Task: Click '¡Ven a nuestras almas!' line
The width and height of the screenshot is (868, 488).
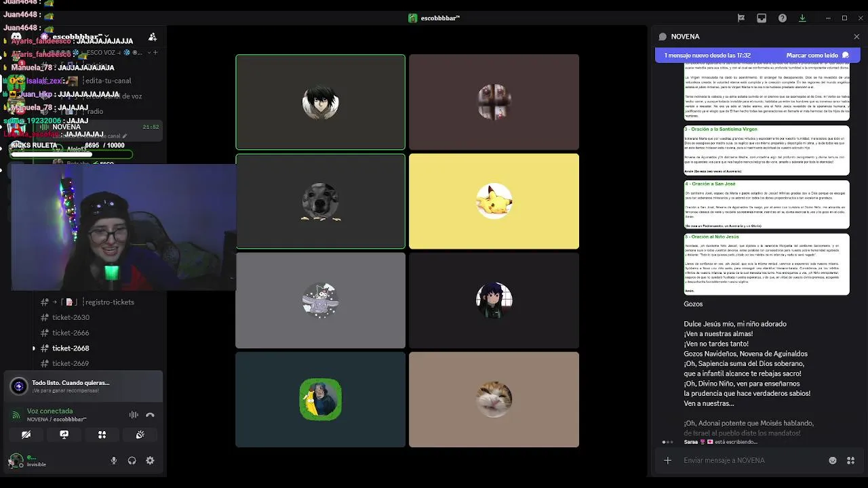Action: [718, 334]
